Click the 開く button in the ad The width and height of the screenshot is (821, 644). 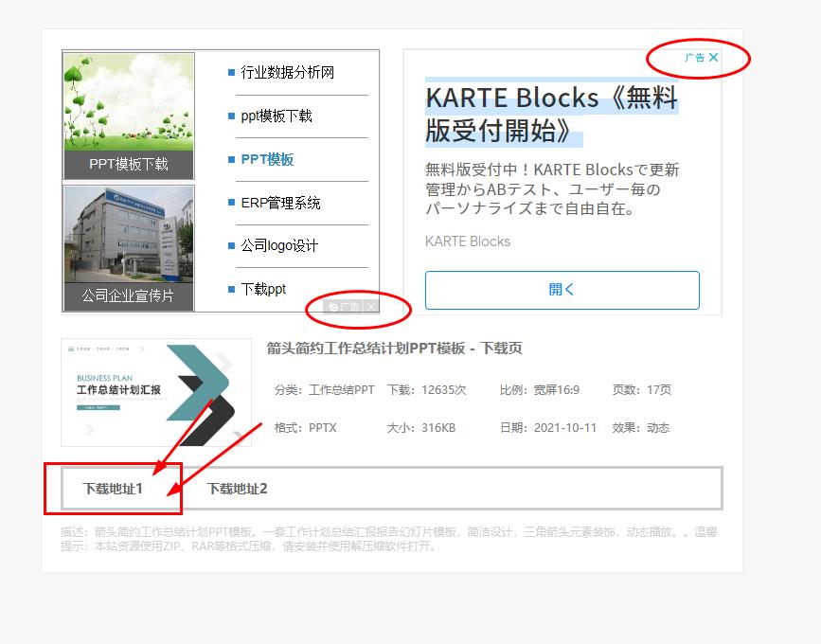pos(562,291)
